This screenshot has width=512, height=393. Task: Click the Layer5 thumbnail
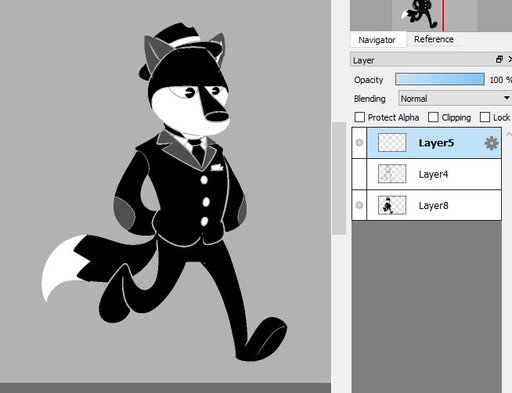(x=392, y=143)
